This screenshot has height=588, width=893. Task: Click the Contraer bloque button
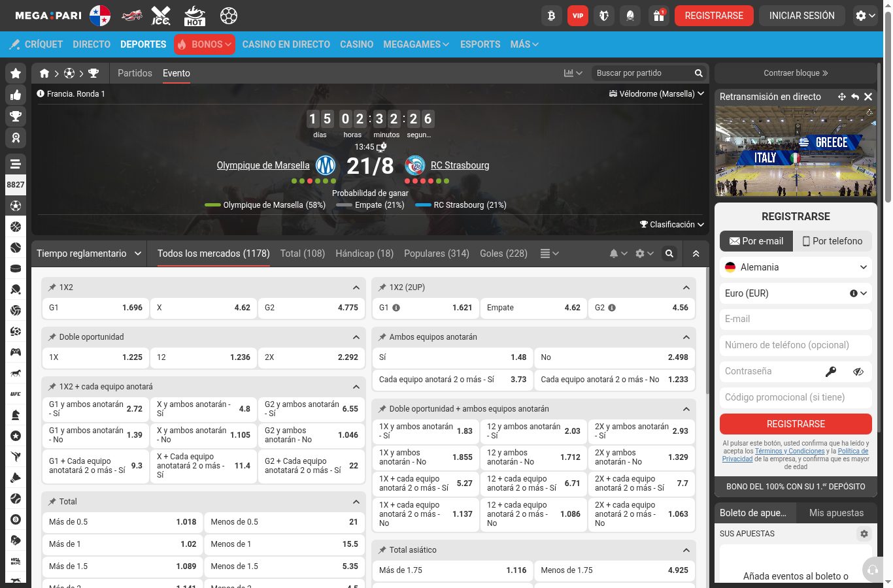click(796, 73)
